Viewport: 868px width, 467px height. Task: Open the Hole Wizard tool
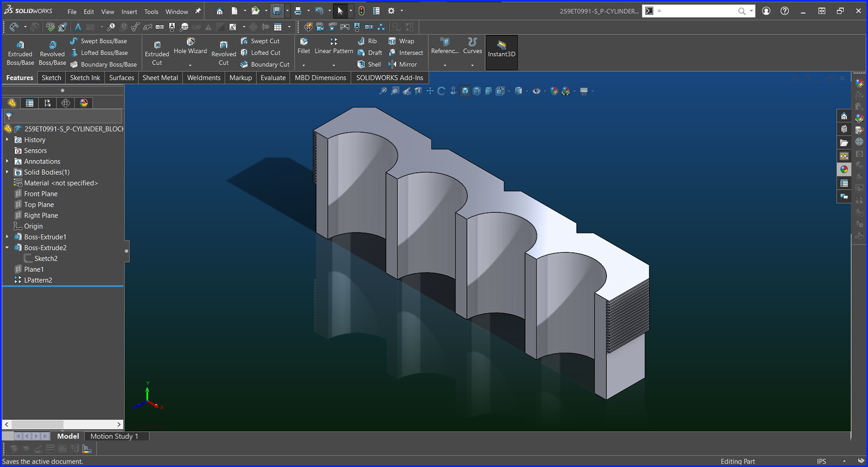(190, 47)
